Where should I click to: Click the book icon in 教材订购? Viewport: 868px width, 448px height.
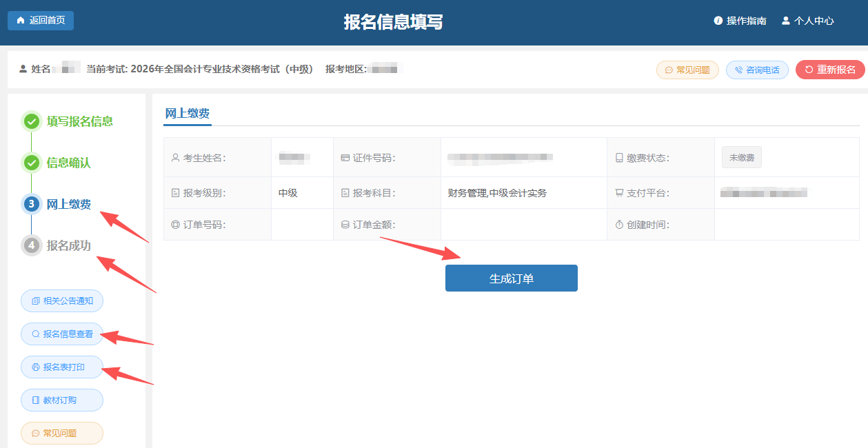36,400
